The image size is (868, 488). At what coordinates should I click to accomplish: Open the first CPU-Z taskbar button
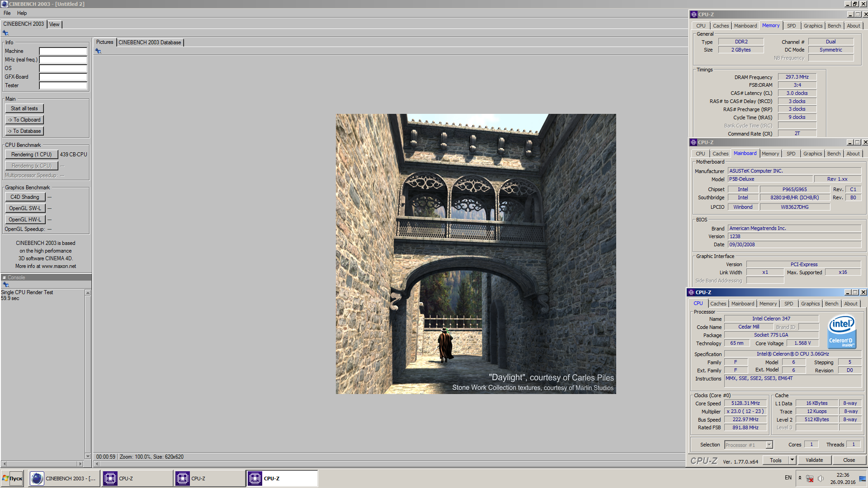point(137,479)
